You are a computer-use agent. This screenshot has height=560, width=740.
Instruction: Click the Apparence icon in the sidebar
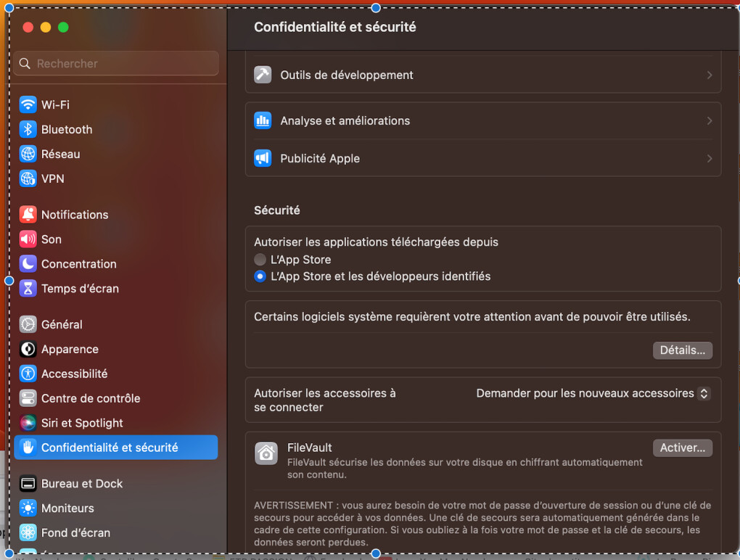point(28,349)
